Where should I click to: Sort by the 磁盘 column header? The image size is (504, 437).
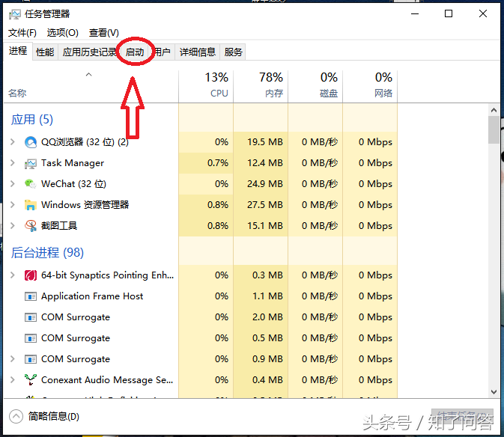tap(315, 86)
